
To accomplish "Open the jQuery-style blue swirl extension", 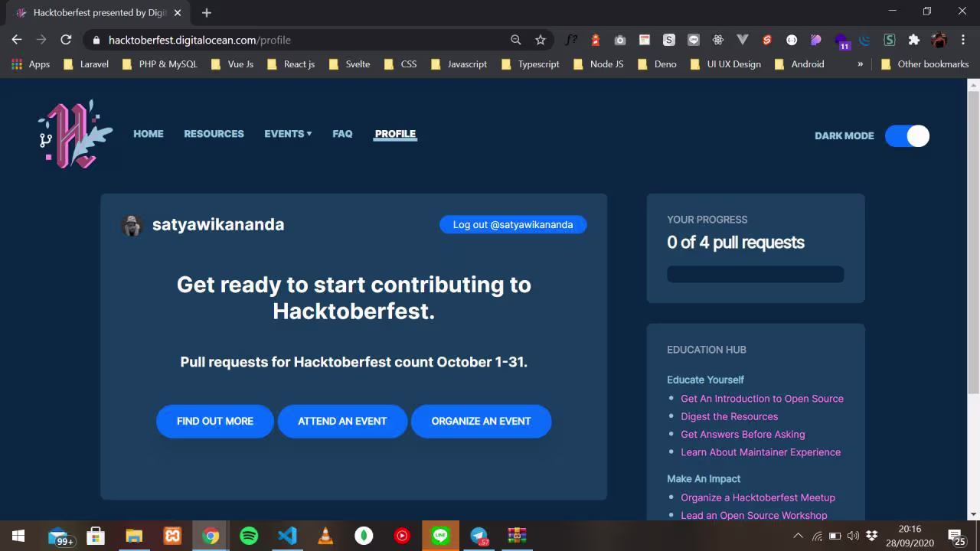I will click(865, 40).
